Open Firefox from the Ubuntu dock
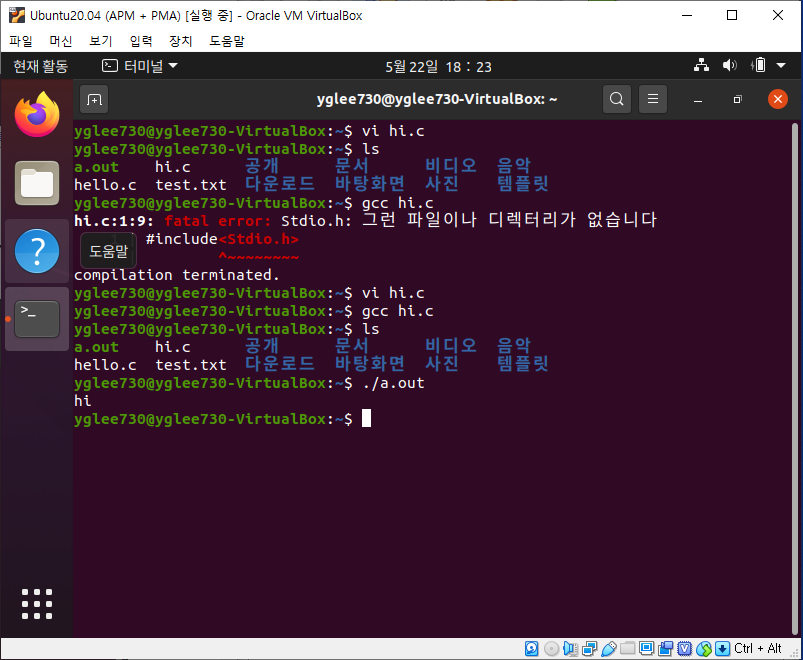 (x=37, y=115)
